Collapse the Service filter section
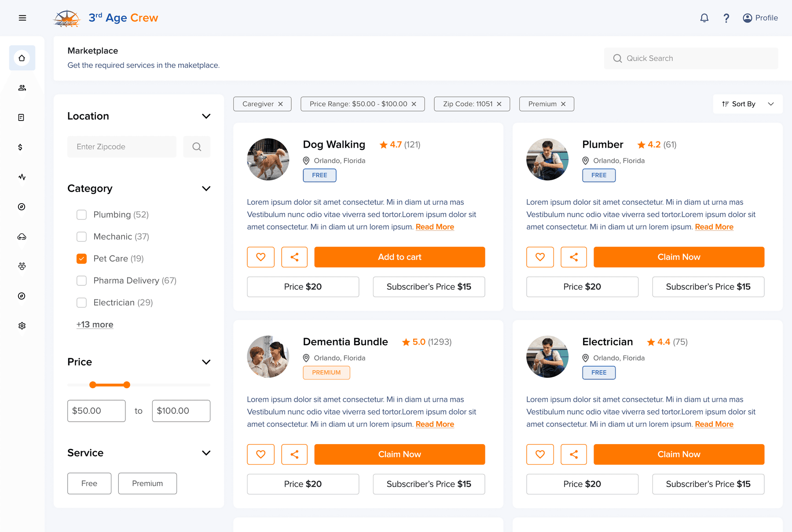 coord(206,453)
